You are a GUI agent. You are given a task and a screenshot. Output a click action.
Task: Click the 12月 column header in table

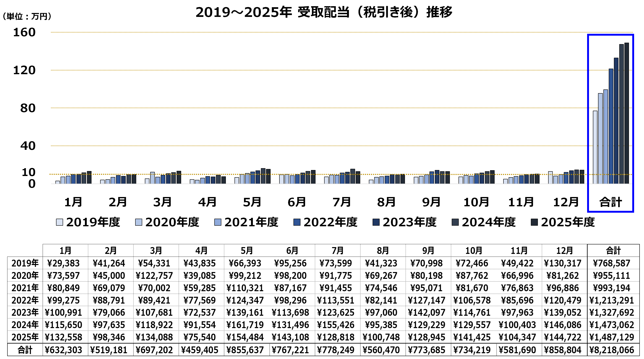click(564, 251)
